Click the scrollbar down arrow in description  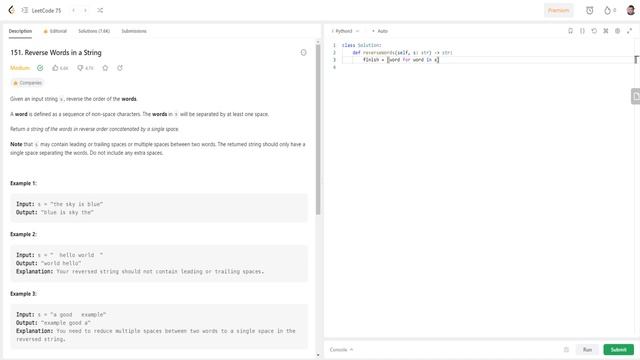tap(318, 355)
